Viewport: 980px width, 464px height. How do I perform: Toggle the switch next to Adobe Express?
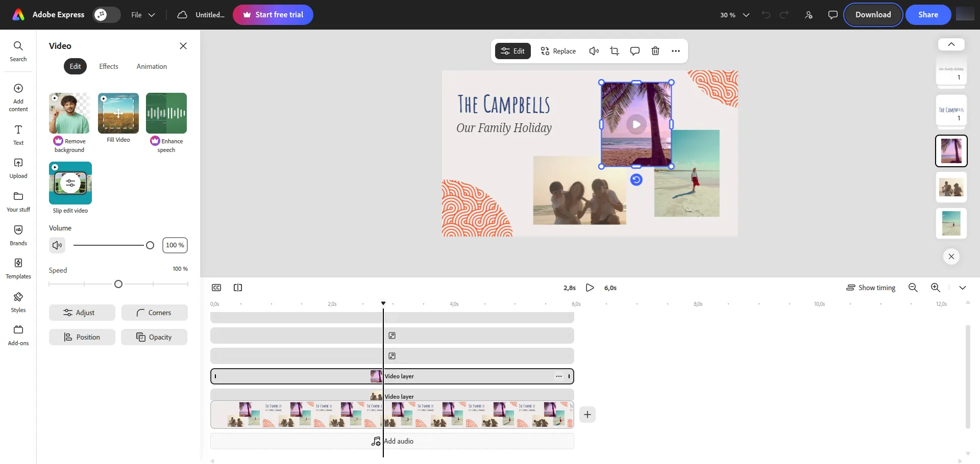(107, 15)
